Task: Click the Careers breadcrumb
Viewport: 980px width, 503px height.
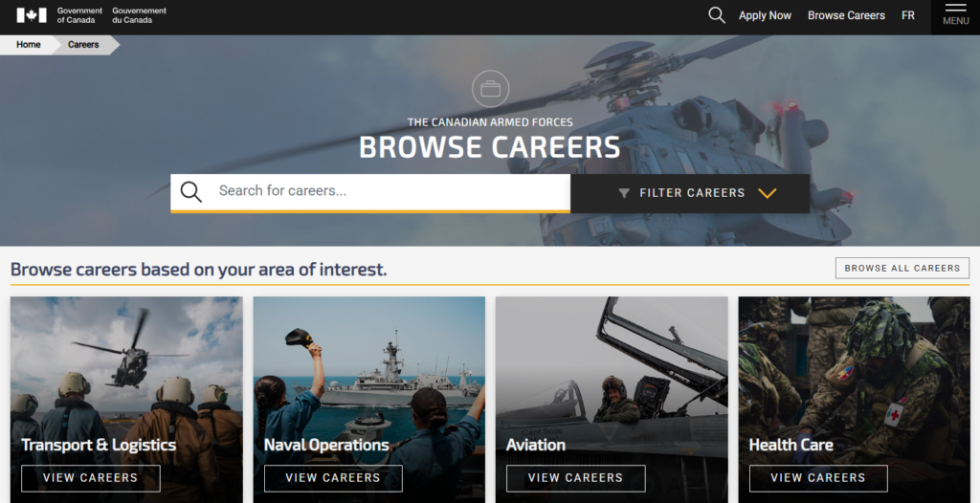Action: coord(83,45)
